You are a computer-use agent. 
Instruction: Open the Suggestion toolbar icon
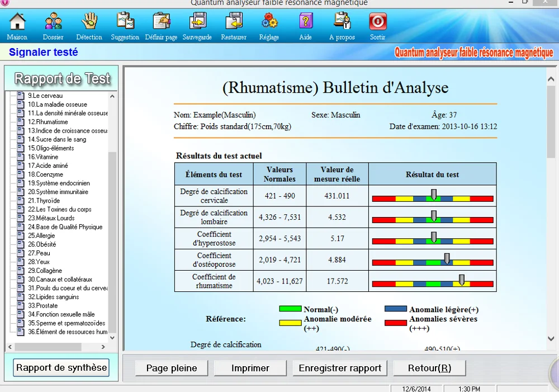click(125, 22)
